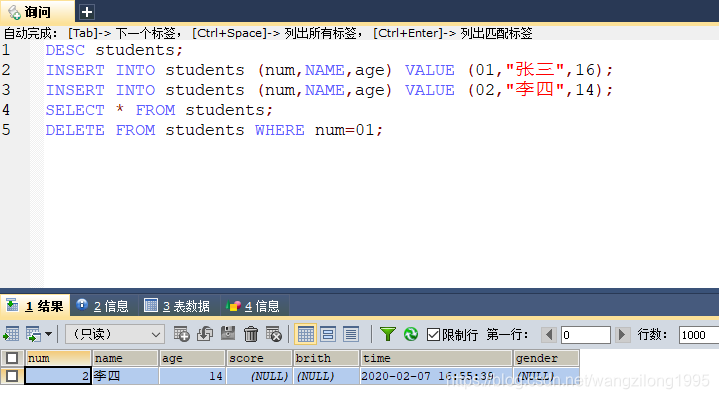Click line 1 DESC students statement
The height and width of the screenshot is (399, 719).
point(114,50)
